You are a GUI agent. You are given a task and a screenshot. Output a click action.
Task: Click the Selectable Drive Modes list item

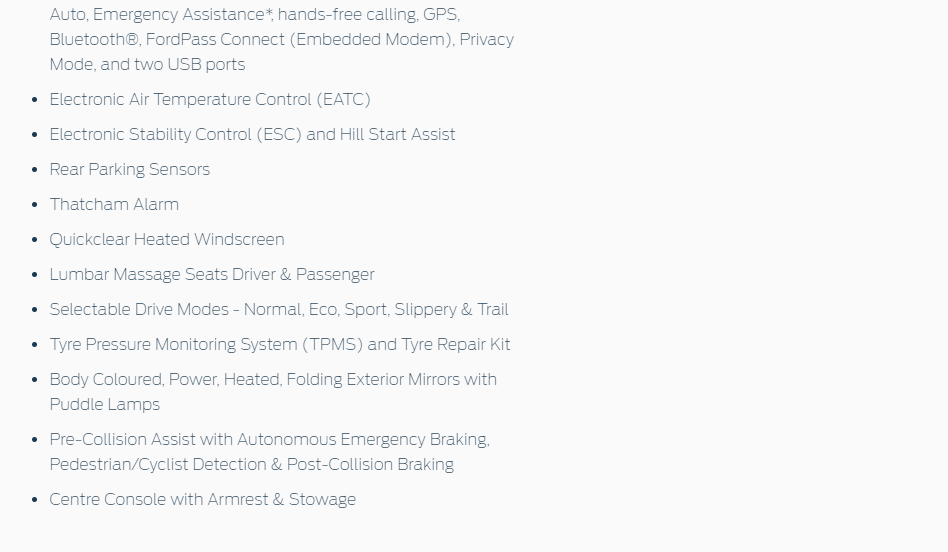click(x=279, y=310)
